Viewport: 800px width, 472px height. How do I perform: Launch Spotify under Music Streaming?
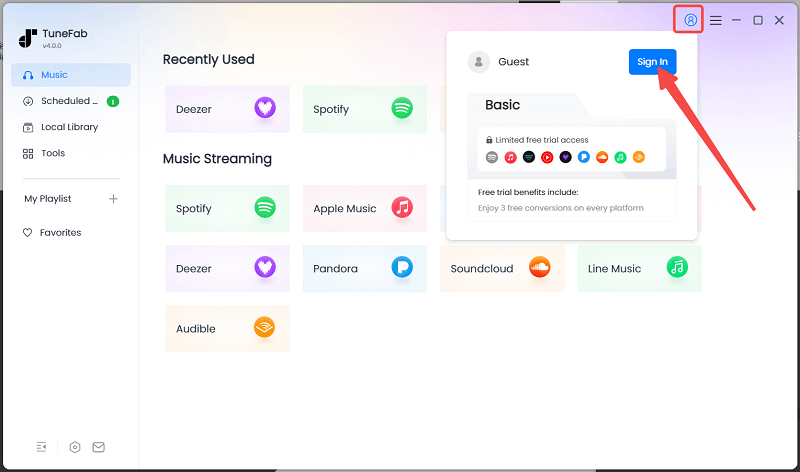227,209
